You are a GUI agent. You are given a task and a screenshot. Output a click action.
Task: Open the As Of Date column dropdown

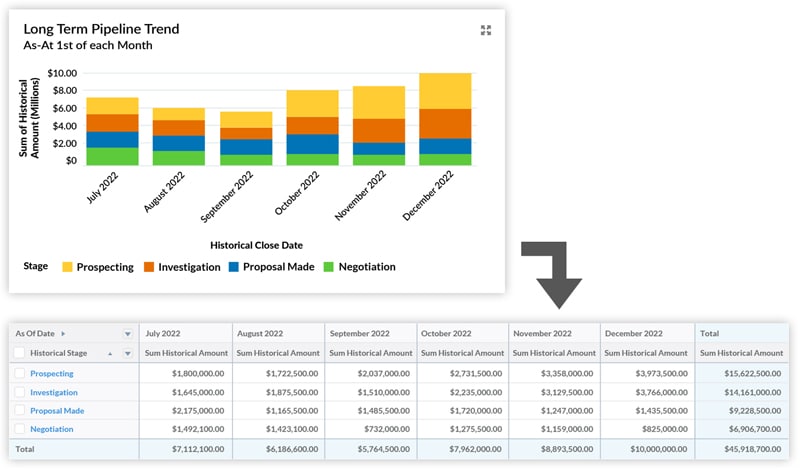[x=127, y=334]
